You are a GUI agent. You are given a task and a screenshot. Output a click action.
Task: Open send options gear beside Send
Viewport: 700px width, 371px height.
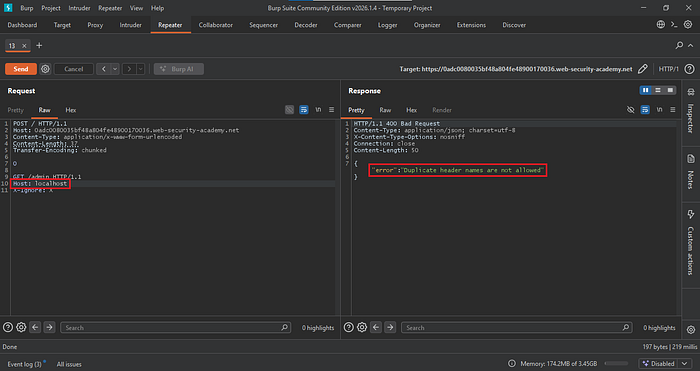[x=45, y=69]
